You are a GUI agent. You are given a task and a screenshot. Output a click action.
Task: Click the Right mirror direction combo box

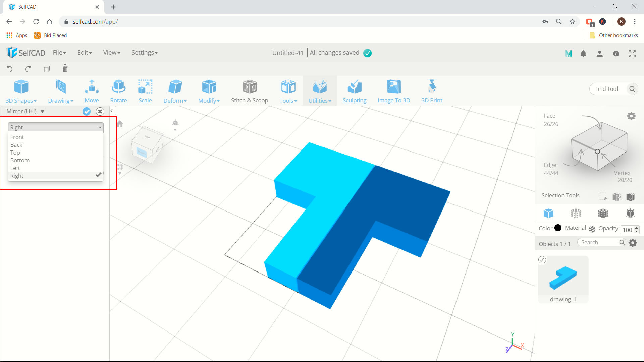pyautogui.click(x=56, y=127)
